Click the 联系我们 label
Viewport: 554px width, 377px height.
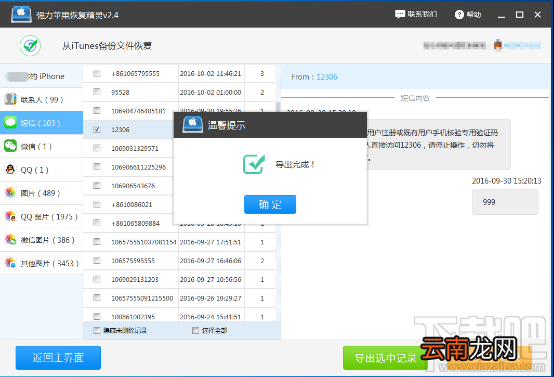(422, 14)
